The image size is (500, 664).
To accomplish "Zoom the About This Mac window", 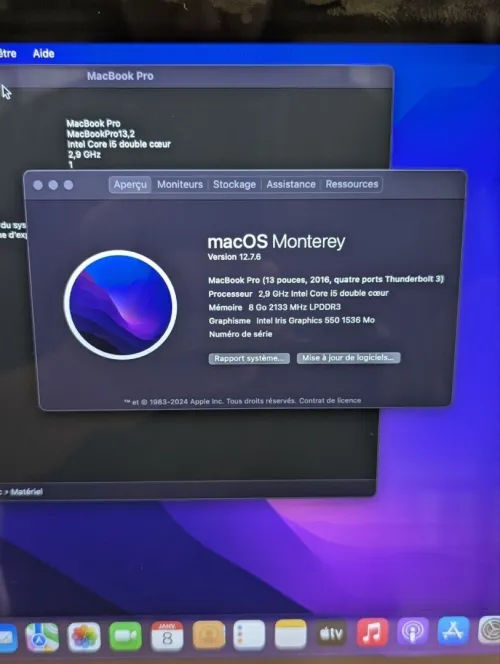I will 68,185.
